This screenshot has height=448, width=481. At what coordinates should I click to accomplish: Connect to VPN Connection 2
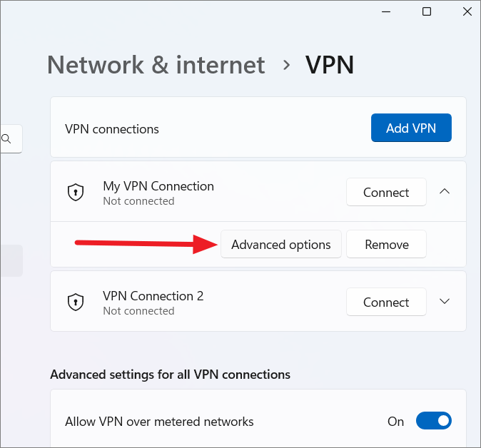(x=386, y=302)
